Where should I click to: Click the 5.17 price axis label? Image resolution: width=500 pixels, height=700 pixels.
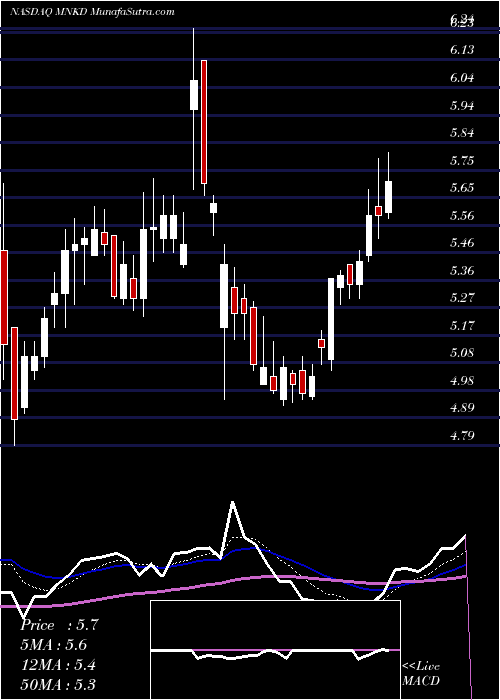pos(462,325)
